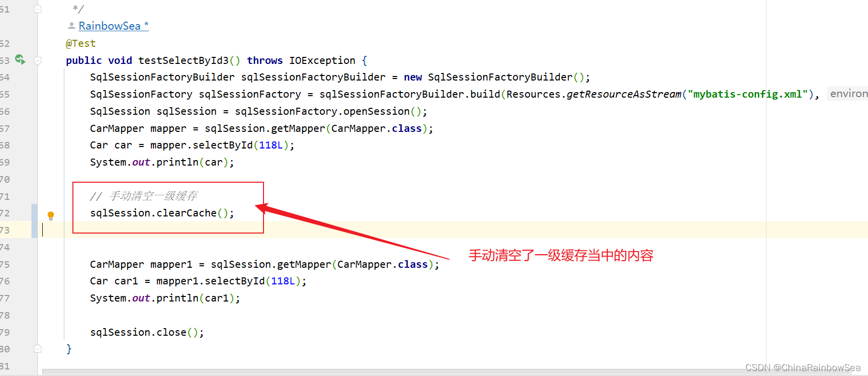Screen dimensions: 868x376
Task: Click the "mybatis-config.xml" string literal
Action: coord(747,94)
